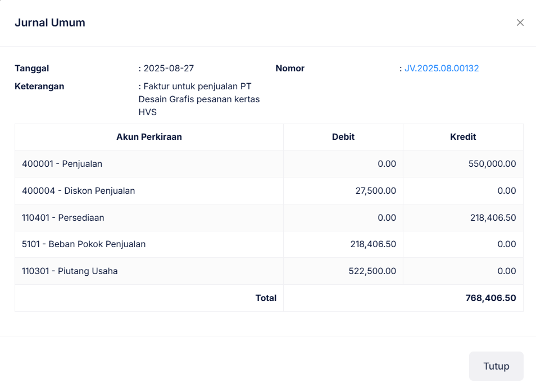The height and width of the screenshot is (392, 536).
Task: Click the date value 2025-08-27
Action: click(169, 69)
